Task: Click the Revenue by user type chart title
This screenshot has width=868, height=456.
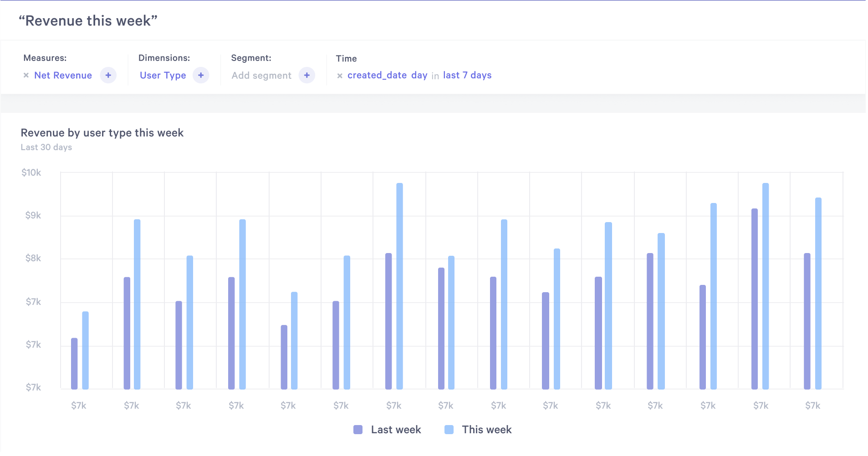Action: click(x=102, y=132)
